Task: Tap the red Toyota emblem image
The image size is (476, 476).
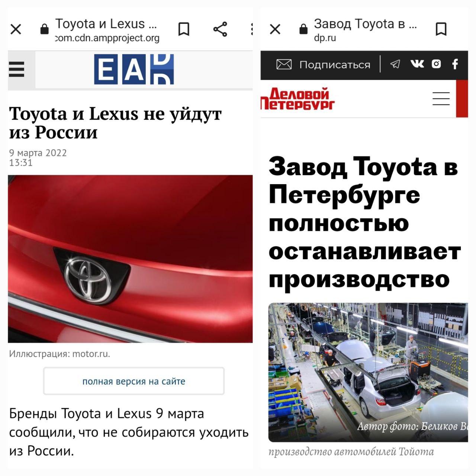Action: pos(130,259)
